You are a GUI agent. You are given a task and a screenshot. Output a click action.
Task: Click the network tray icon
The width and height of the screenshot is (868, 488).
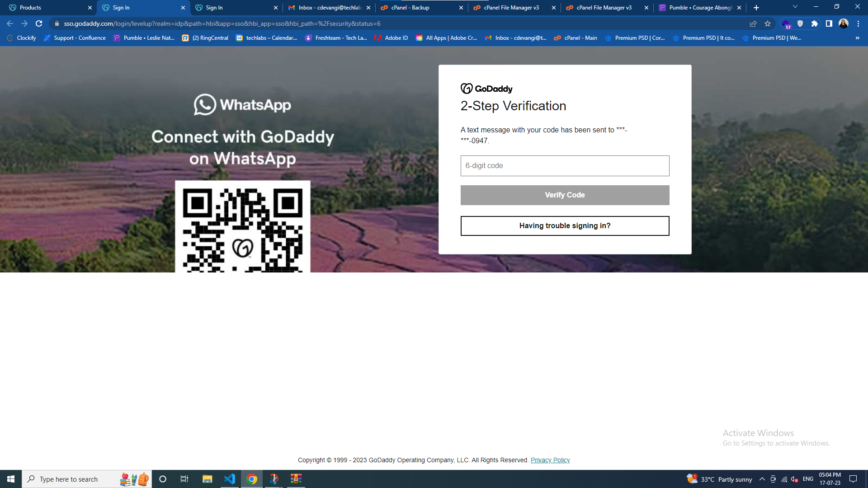pyautogui.click(x=784, y=479)
